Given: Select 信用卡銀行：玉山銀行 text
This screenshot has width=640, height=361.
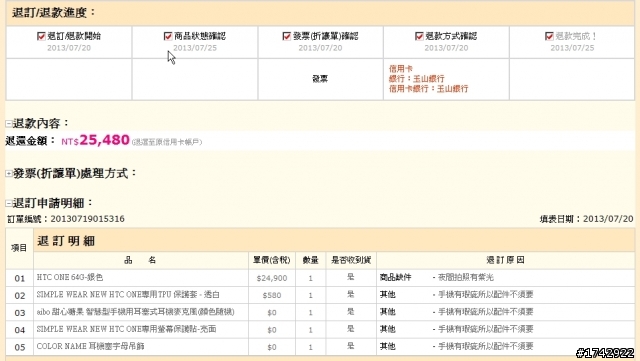Looking at the screenshot, I should 428,89.
